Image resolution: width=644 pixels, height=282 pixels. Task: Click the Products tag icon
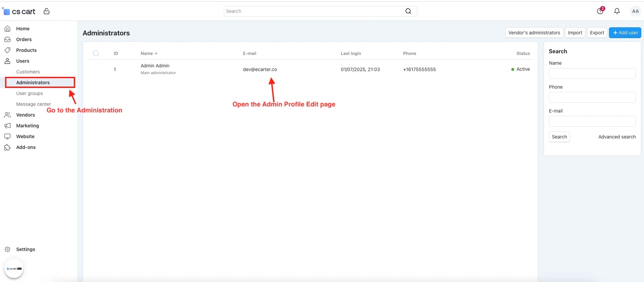point(7,50)
